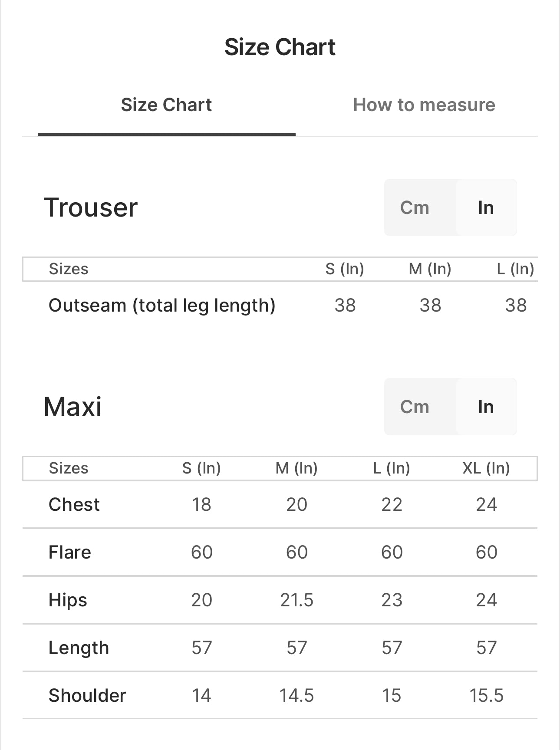560x750 pixels.
Task: Click the Maxi section heading
Action: point(72,407)
